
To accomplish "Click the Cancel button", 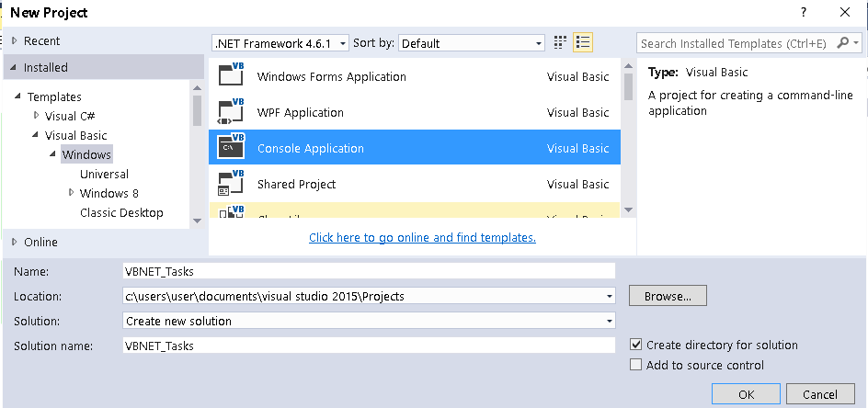I will (x=820, y=394).
